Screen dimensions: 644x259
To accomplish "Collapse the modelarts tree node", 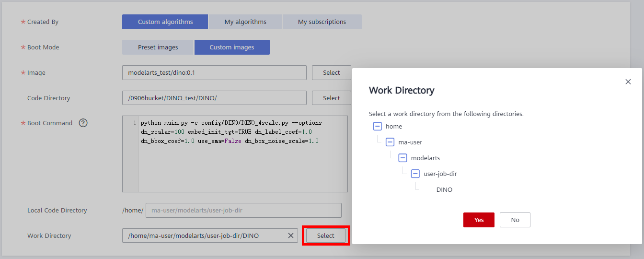I will (402, 158).
